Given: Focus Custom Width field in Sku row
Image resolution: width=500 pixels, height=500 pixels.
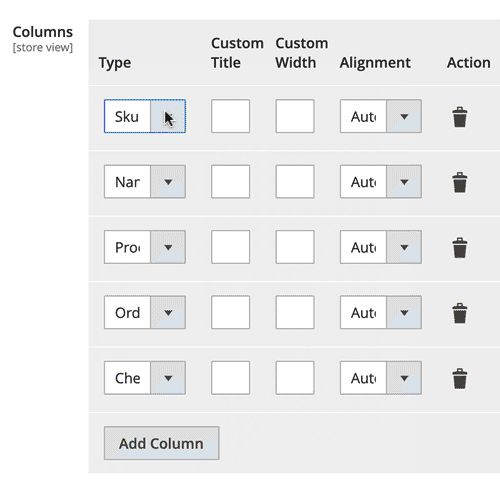Looking at the screenshot, I should (295, 116).
